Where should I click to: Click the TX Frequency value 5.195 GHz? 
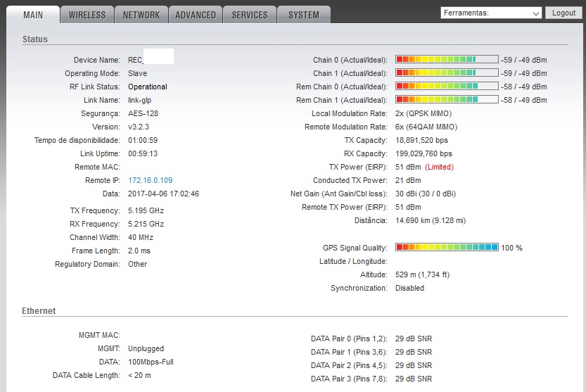(x=146, y=210)
